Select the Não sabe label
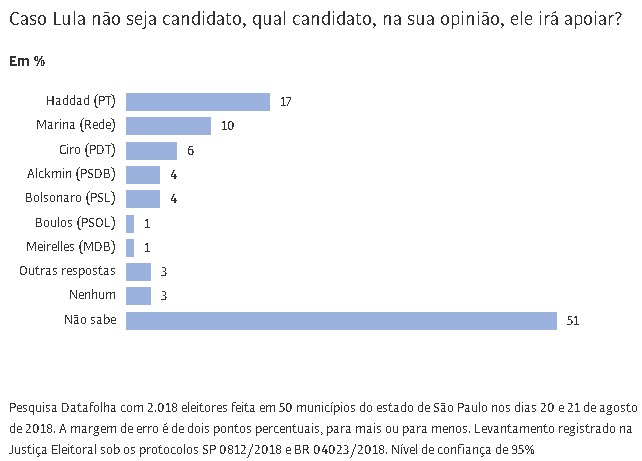642x461 pixels. click(x=90, y=320)
